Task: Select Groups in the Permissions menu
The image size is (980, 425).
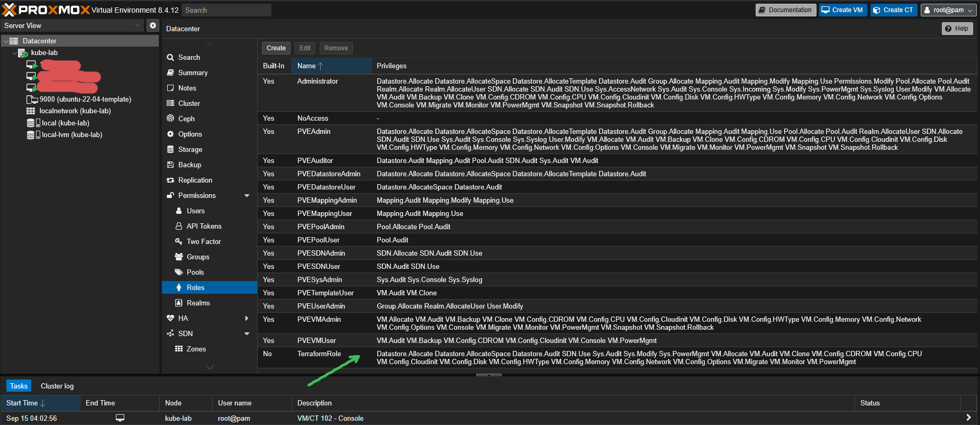Action: [198, 257]
